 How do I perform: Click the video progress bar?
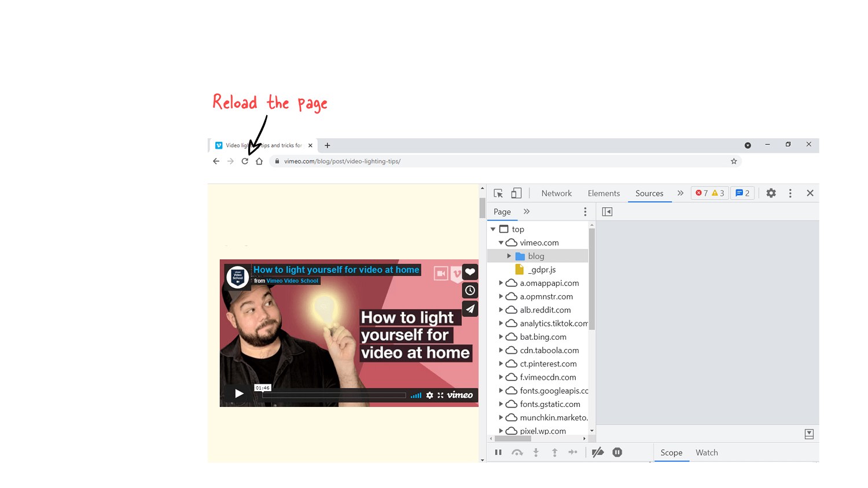point(334,395)
